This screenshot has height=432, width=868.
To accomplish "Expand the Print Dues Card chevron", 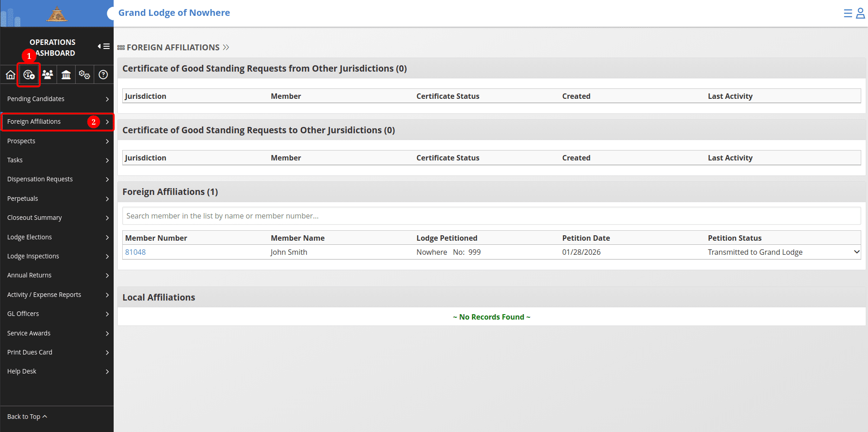I will pos(107,353).
